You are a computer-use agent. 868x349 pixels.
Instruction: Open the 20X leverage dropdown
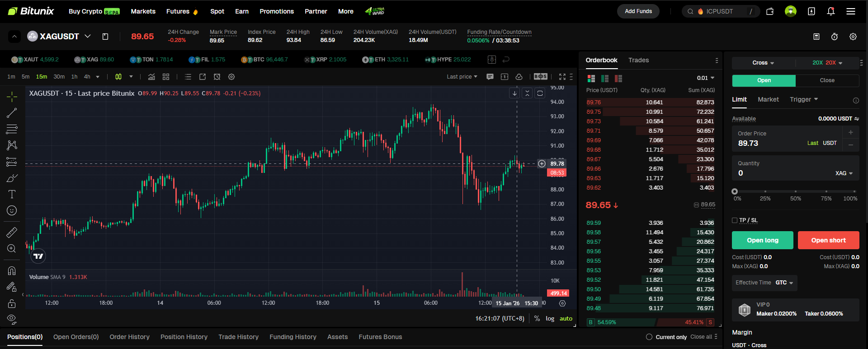pyautogui.click(x=827, y=63)
